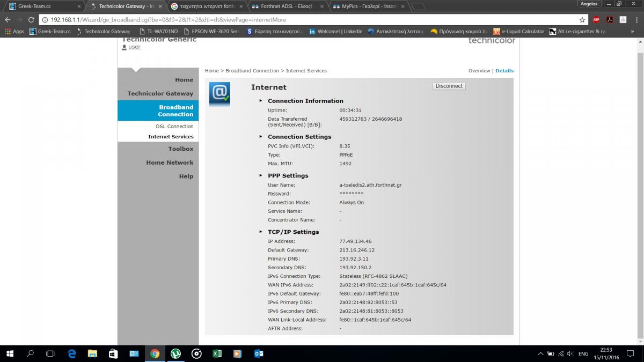The width and height of the screenshot is (644, 362).
Task: Click the Disconnect button
Action: click(x=449, y=86)
